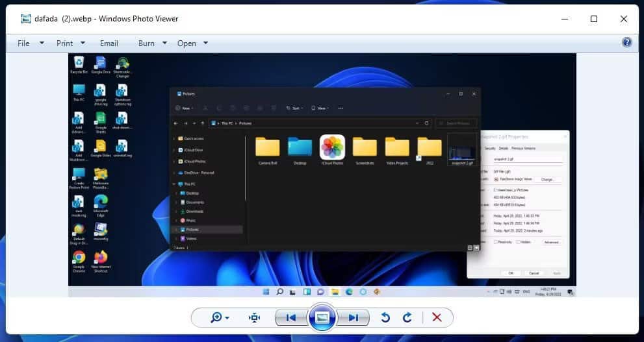
Task: Maximize the Photo Viewer window
Action: coord(593,19)
